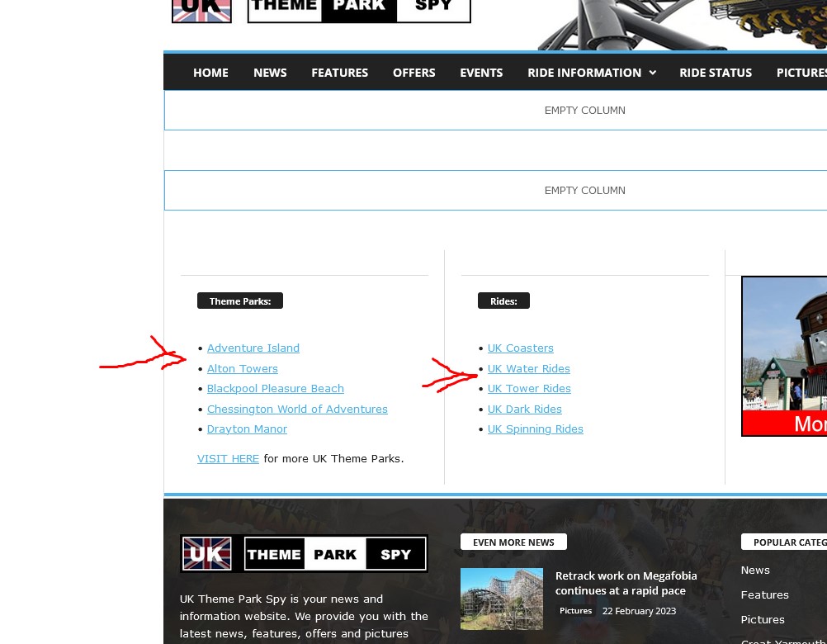Open the FEATURES menu item

point(339,73)
